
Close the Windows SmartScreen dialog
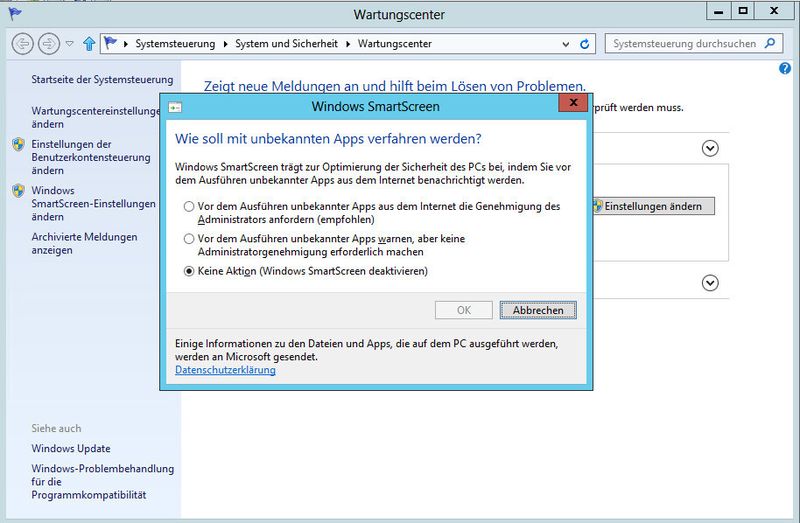[x=573, y=103]
